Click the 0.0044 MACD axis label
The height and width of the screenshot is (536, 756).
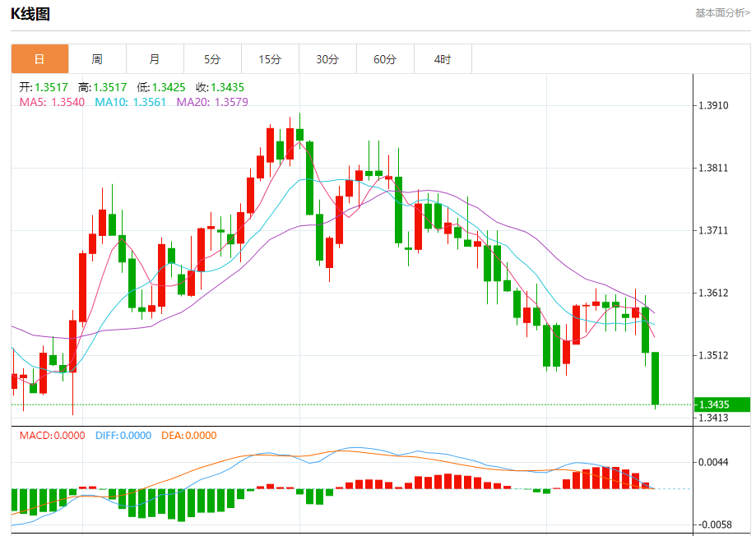tap(713, 462)
